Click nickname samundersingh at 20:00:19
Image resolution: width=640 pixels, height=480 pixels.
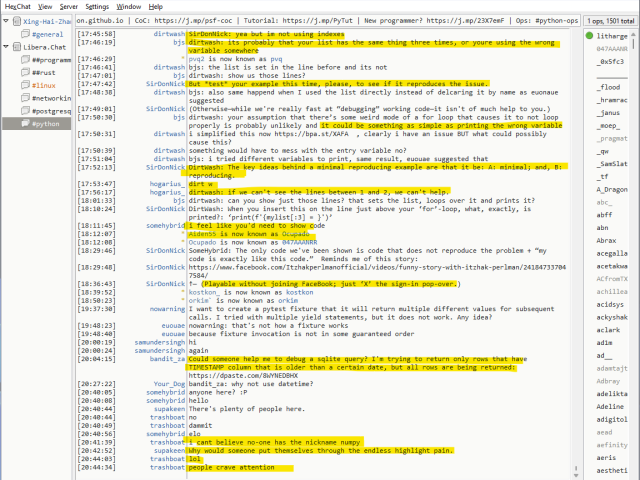click(x=160, y=342)
